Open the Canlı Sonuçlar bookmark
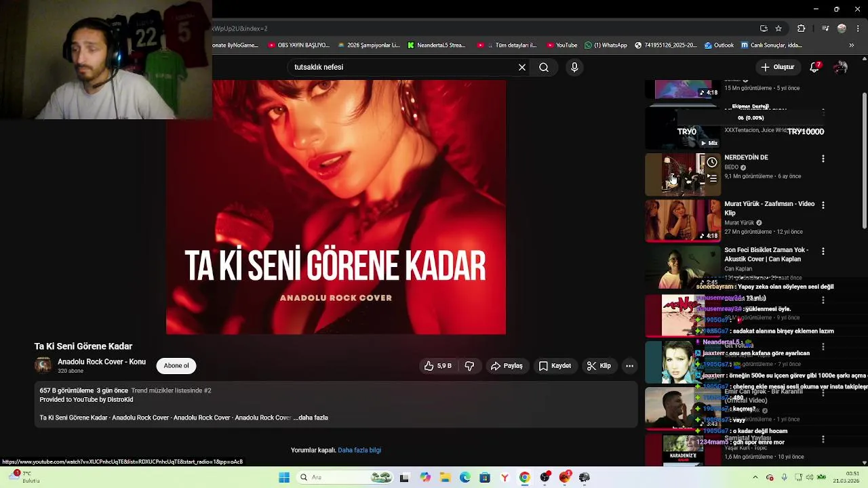The image size is (868, 488). [772, 45]
